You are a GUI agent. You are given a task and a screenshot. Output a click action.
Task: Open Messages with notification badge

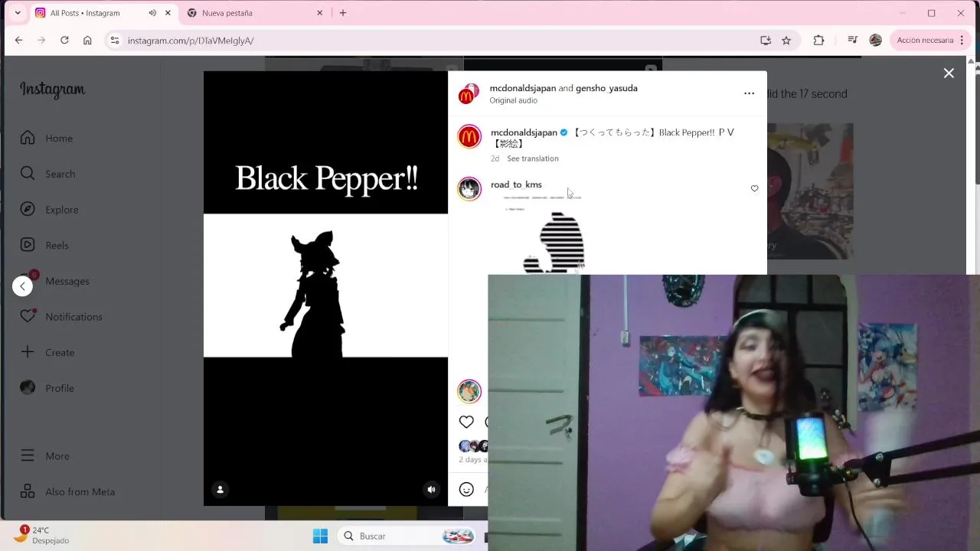(54, 281)
